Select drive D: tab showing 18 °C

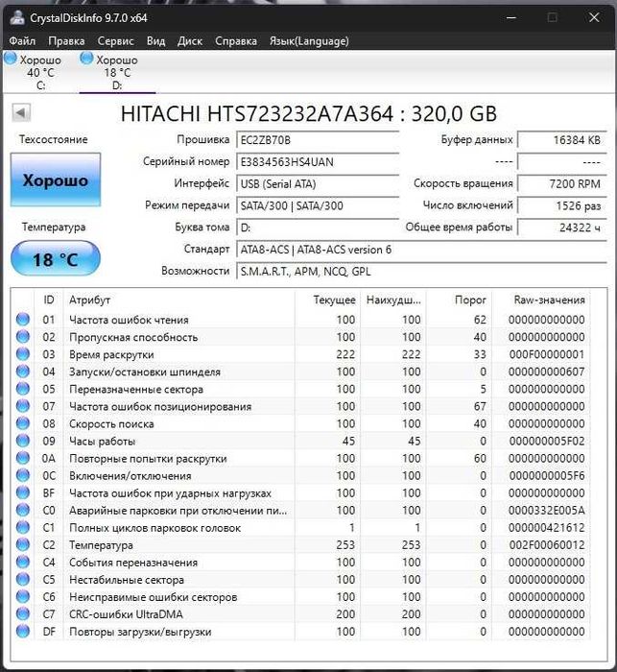(116, 72)
